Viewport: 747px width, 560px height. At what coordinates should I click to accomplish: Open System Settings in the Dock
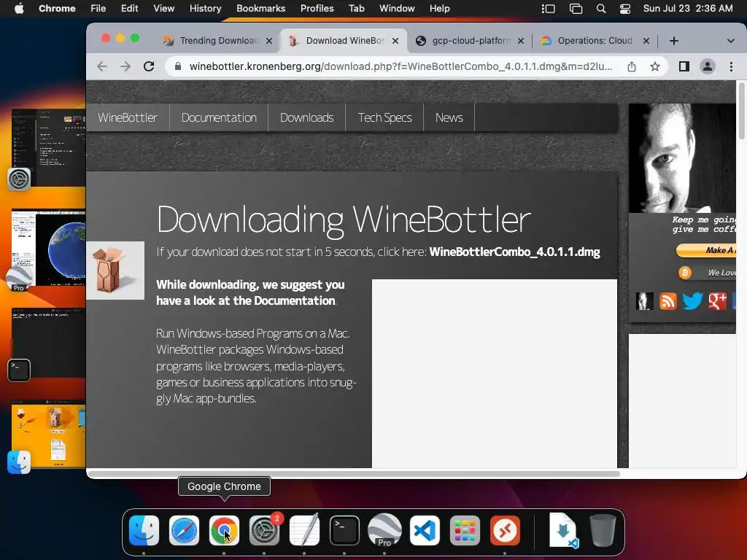tap(264, 531)
